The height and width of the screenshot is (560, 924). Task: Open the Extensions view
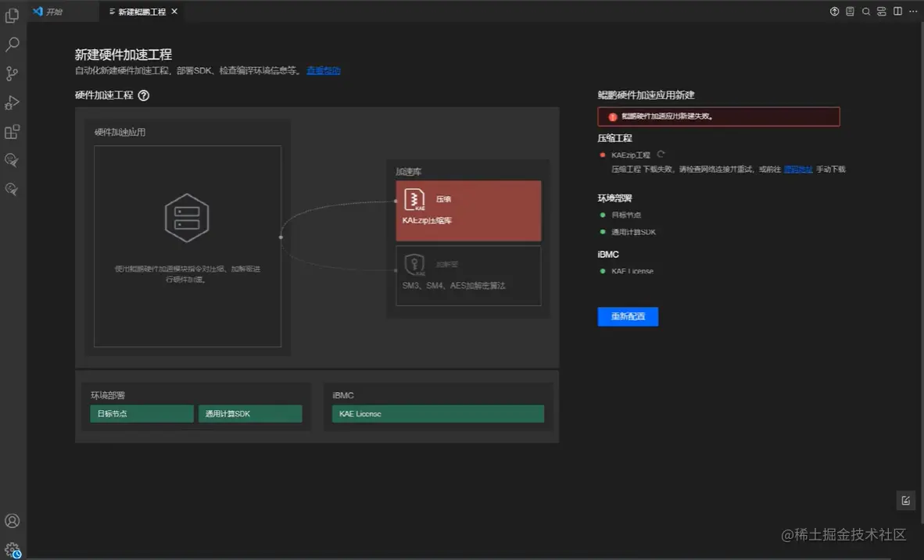12,131
